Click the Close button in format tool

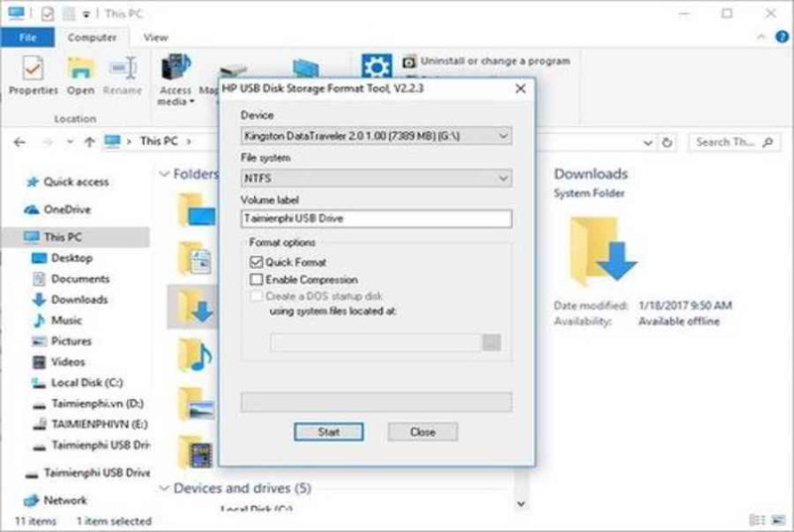pyautogui.click(x=423, y=432)
